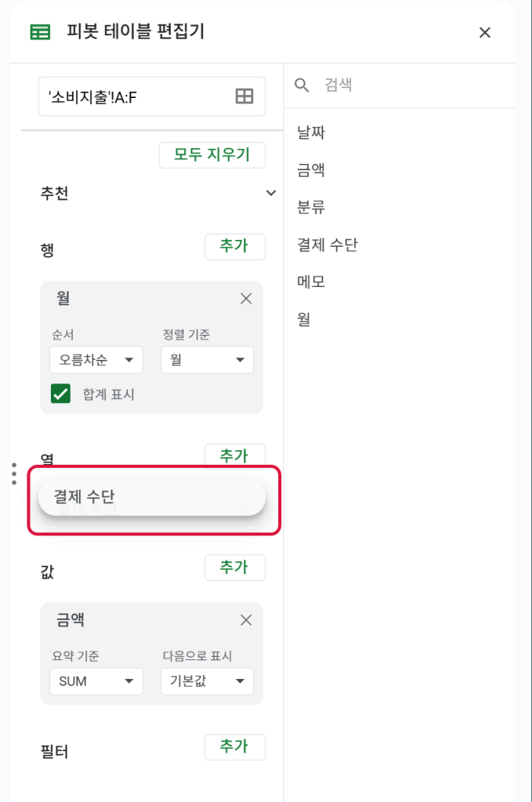This screenshot has height=802, width=532.
Task: Open the 오름차순 order dropdown
Action: [x=96, y=360]
